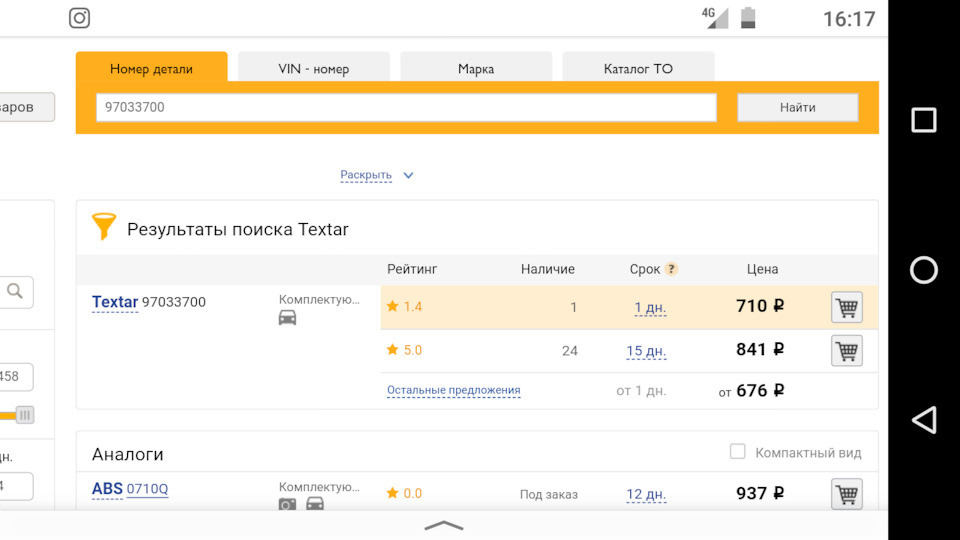Image resolution: width=960 pixels, height=540 pixels.
Task: Switch to the VIN - номер tab
Action: pyautogui.click(x=313, y=69)
